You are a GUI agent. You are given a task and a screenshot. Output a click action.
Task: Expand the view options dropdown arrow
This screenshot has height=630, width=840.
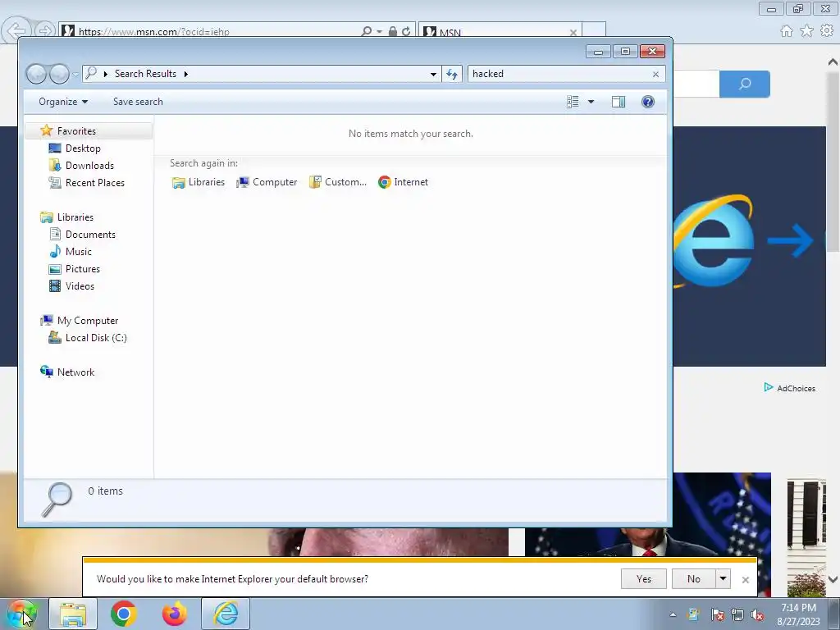[x=591, y=102]
